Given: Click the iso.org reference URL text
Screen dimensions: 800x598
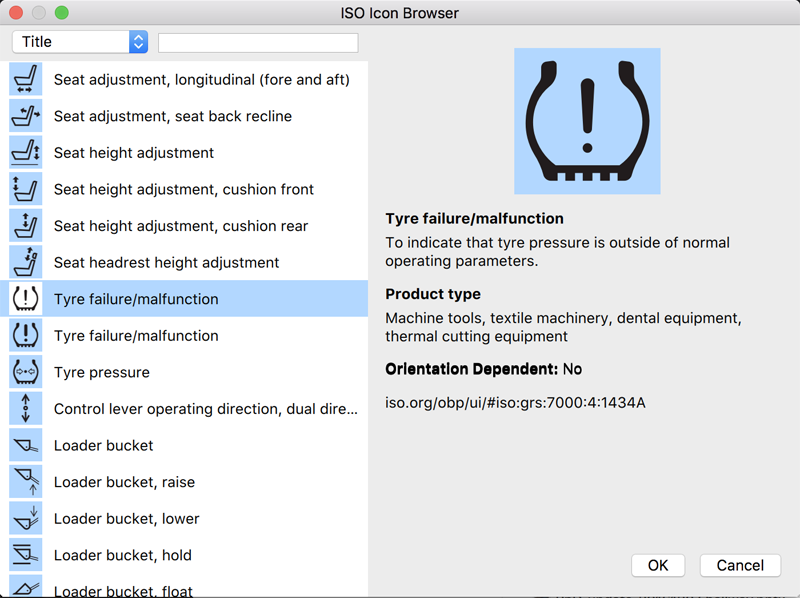Looking at the screenshot, I should [x=515, y=403].
